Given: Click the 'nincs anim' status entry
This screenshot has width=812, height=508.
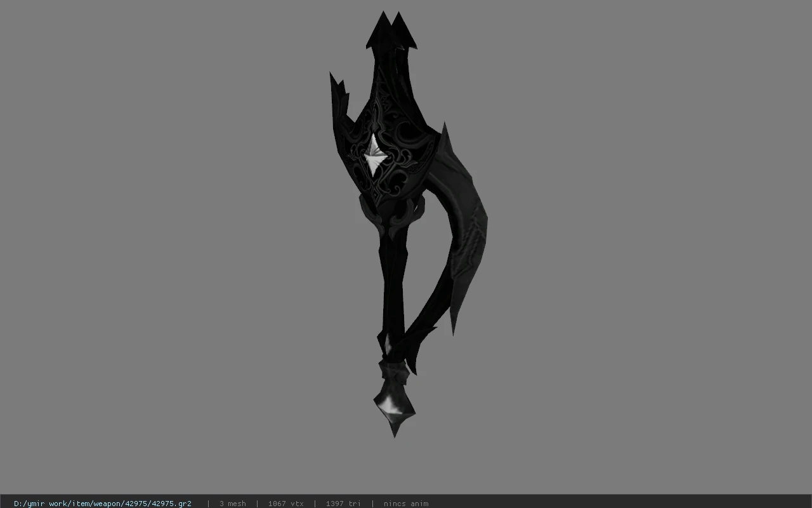Looking at the screenshot, I should [x=406, y=504].
